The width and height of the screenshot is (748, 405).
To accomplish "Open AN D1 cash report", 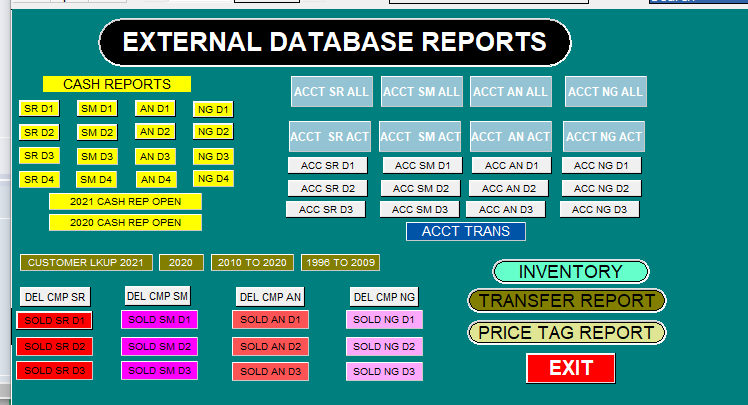I will (x=155, y=108).
